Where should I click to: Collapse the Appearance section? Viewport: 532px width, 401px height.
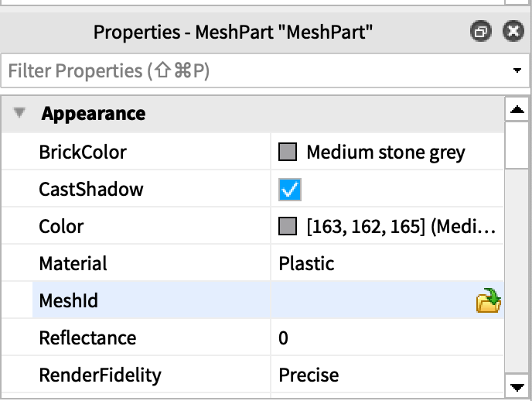point(20,114)
